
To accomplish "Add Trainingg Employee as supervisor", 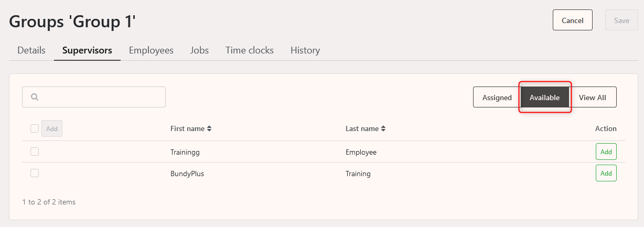I will point(606,152).
